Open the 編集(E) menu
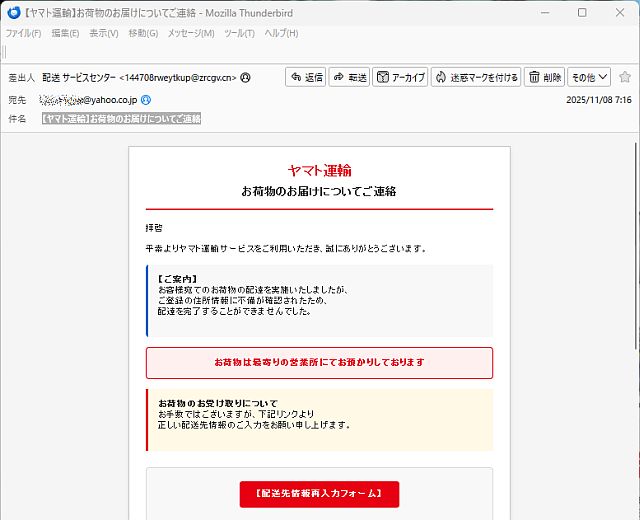 coord(65,33)
